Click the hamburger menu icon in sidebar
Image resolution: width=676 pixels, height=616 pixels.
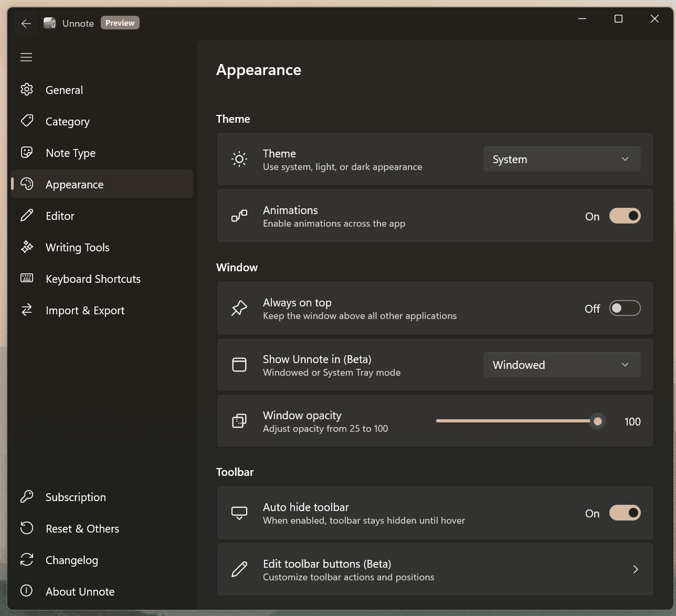[26, 57]
